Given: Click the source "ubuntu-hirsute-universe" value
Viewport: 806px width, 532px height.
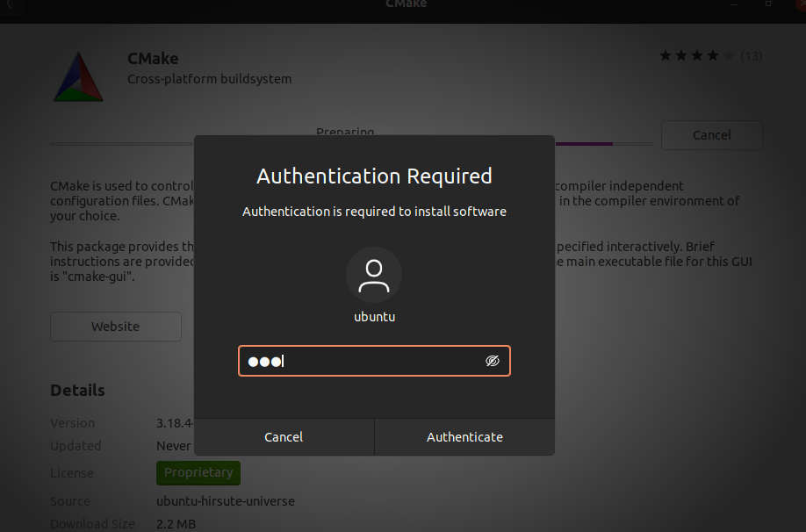Looking at the screenshot, I should (x=226, y=501).
